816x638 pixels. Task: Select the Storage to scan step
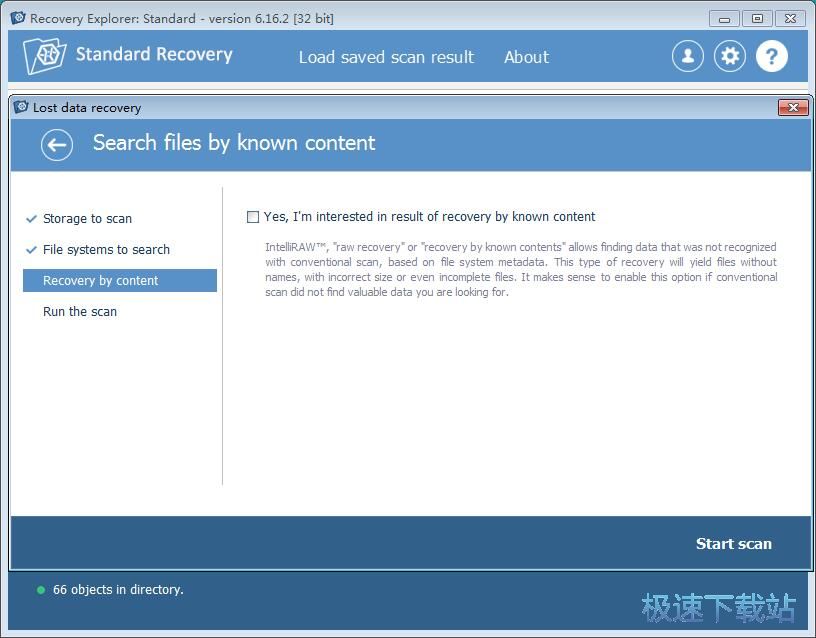point(87,219)
